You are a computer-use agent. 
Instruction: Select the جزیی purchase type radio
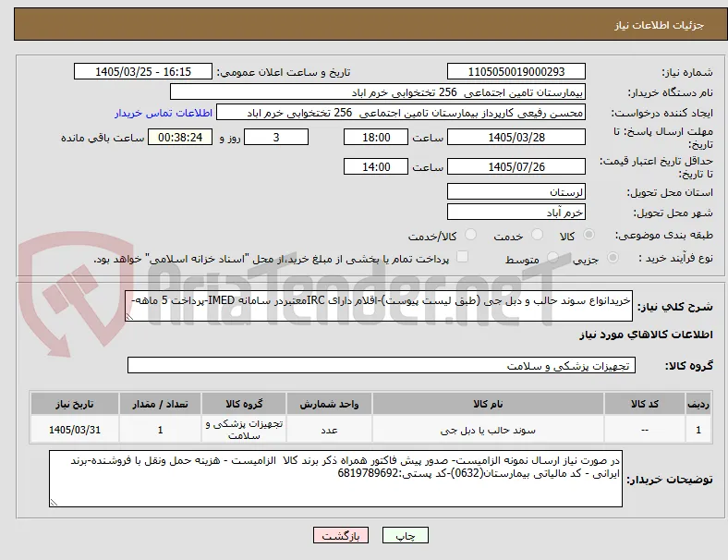613,258
